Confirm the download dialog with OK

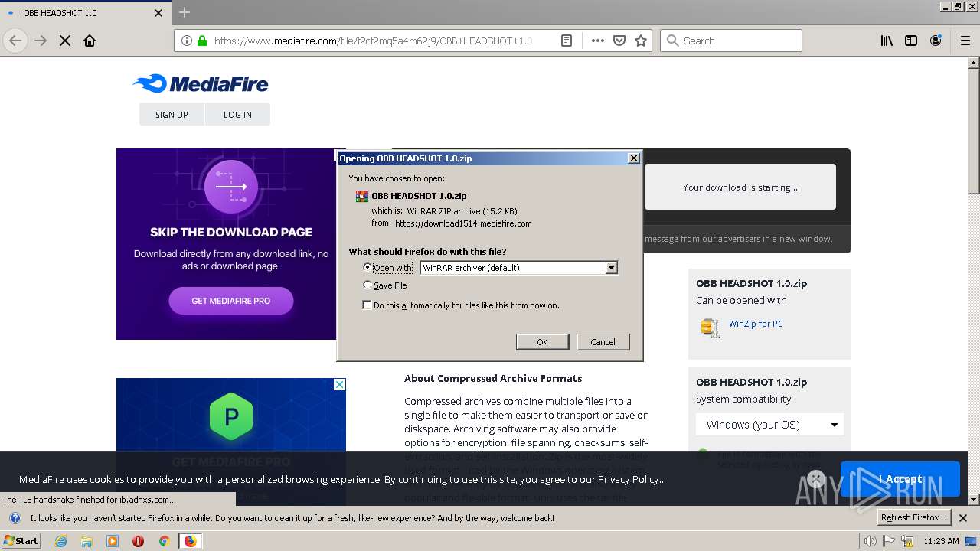(x=542, y=342)
